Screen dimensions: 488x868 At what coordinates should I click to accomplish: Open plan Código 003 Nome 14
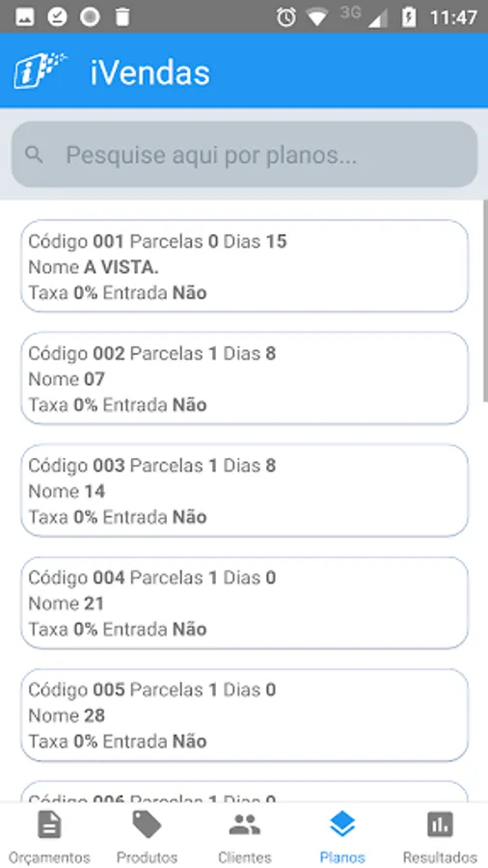[245, 491]
